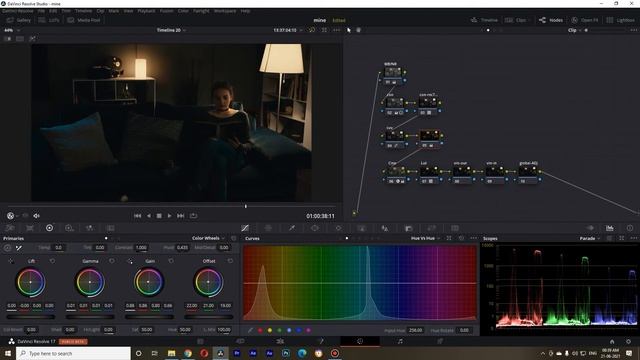This screenshot has width=640, height=360.
Task: Toggle loop playback
Action: tap(193, 216)
